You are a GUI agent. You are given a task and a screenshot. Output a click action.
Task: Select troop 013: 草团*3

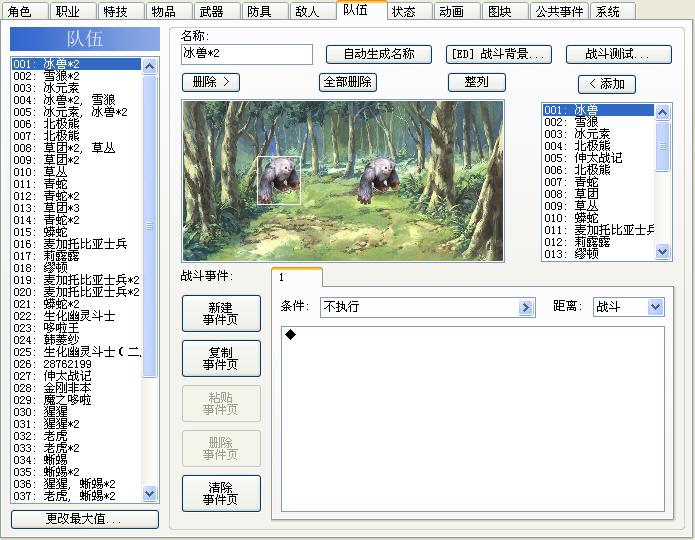pos(76,208)
